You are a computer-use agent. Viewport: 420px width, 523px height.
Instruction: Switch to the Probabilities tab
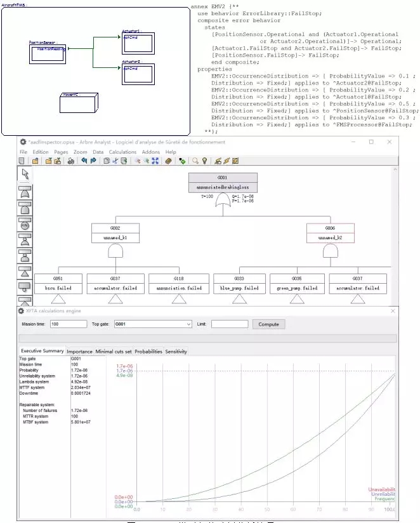pos(148,352)
